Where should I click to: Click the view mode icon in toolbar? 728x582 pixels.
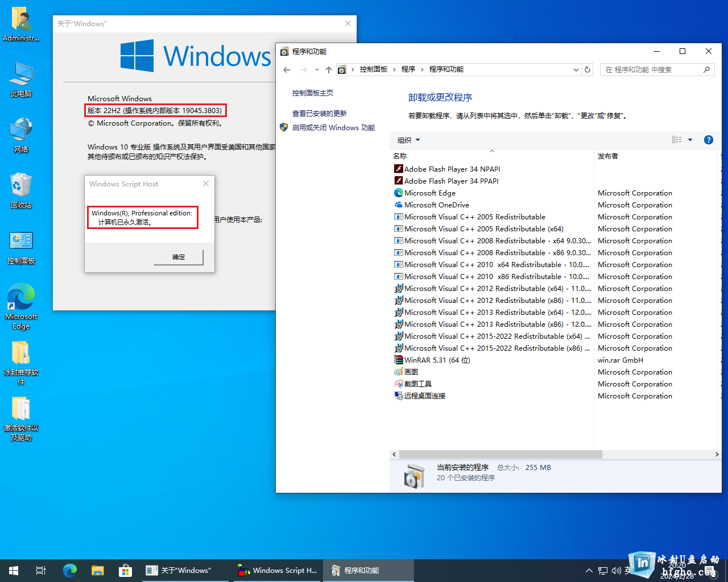click(677, 140)
